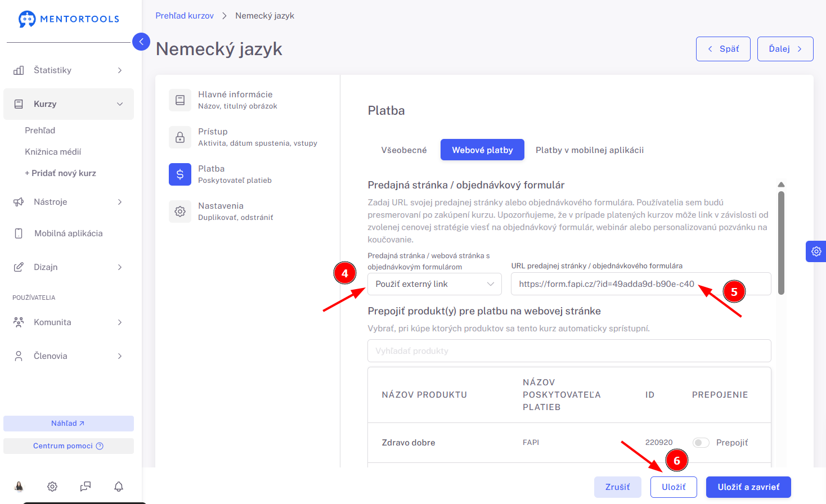Open the bell notifications icon

(119, 487)
